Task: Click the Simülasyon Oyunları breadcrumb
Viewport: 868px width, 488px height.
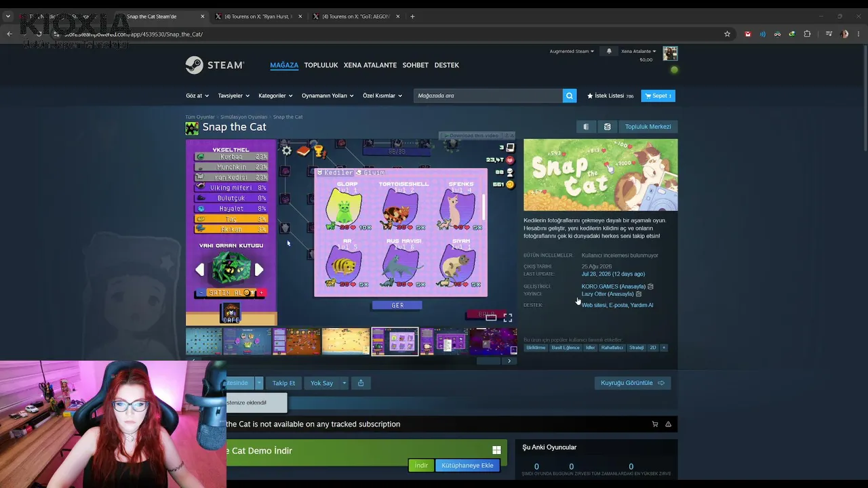Action: (244, 117)
